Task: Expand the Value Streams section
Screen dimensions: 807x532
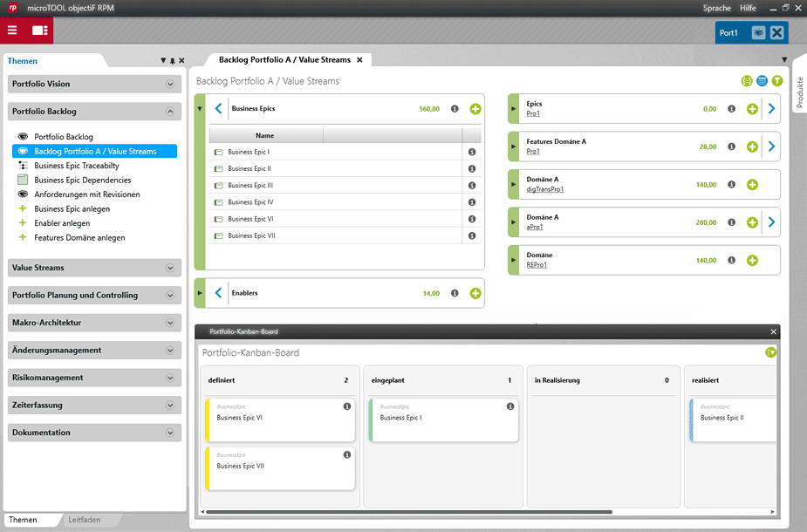Action: [170, 269]
